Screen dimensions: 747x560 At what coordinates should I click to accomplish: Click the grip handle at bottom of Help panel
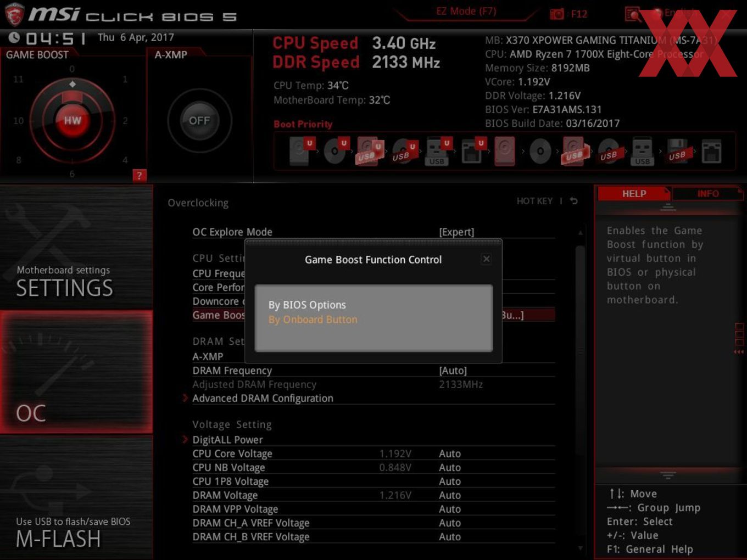pos(668,475)
